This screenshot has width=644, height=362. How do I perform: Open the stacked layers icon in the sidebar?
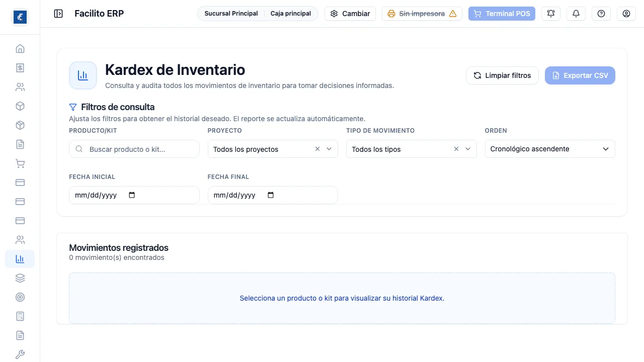(x=20, y=278)
